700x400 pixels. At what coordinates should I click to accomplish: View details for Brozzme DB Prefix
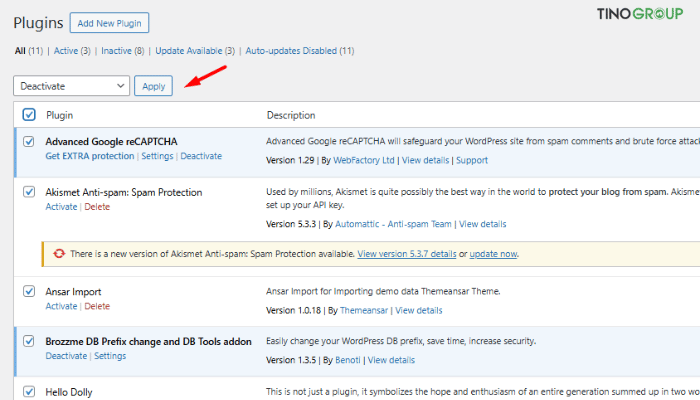coord(391,360)
